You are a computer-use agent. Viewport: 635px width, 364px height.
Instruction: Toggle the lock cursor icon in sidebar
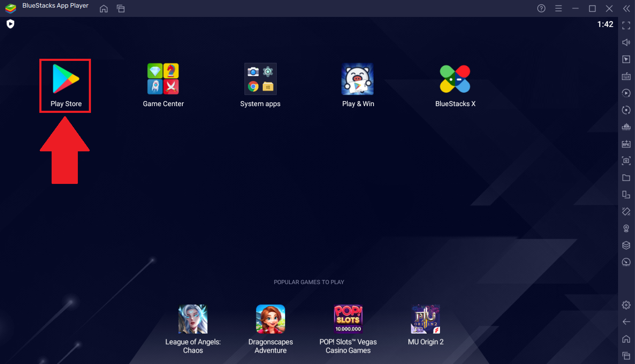coord(626,59)
